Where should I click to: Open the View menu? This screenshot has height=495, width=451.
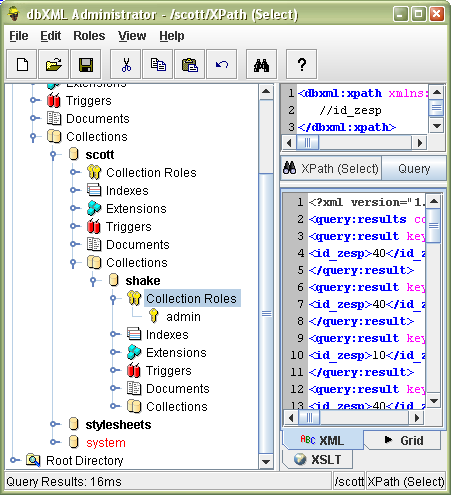click(x=132, y=36)
